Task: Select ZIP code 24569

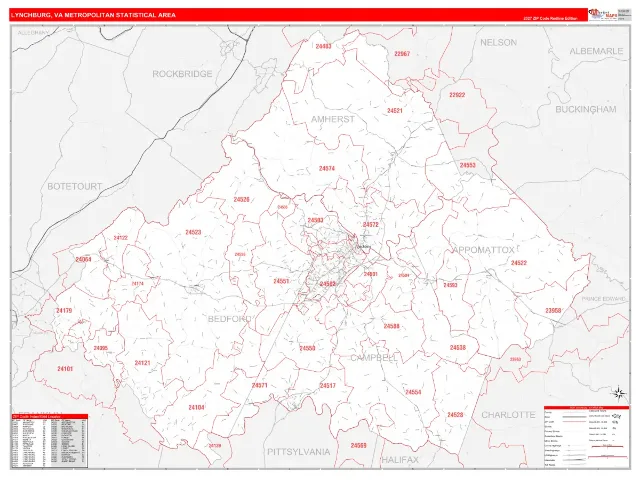Action: tap(358, 445)
